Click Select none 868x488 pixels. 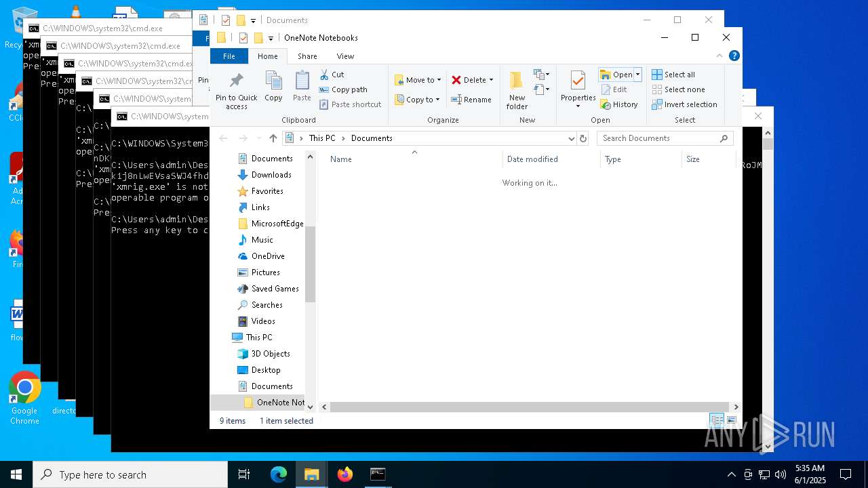coord(678,89)
